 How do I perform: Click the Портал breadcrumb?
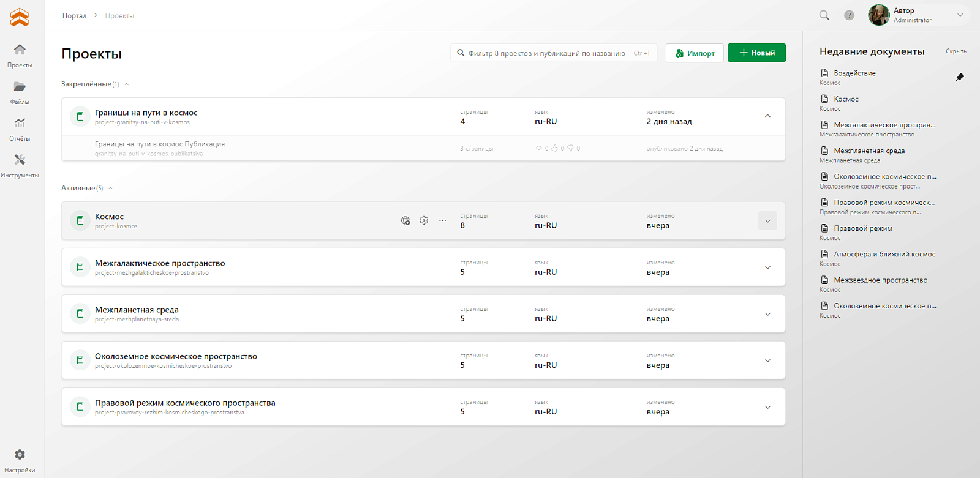coord(74,15)
